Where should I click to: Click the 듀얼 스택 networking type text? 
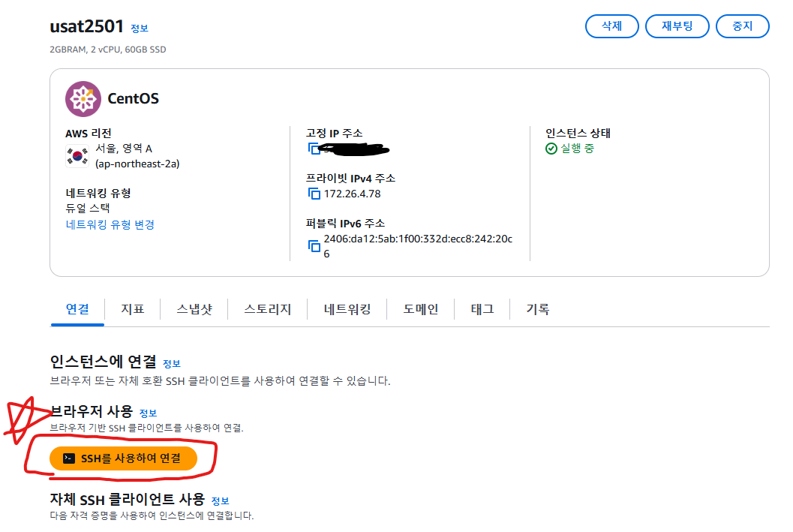[x=88, y=209]
